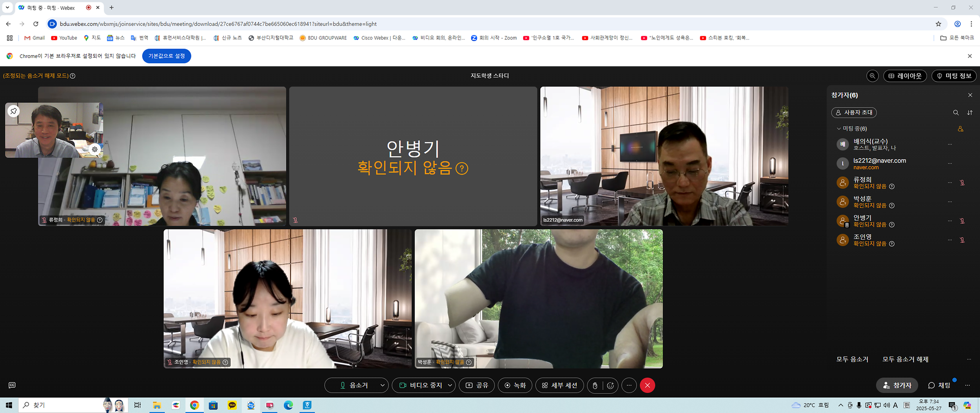Bookmark this page with star icon

(x=938, y=24)
